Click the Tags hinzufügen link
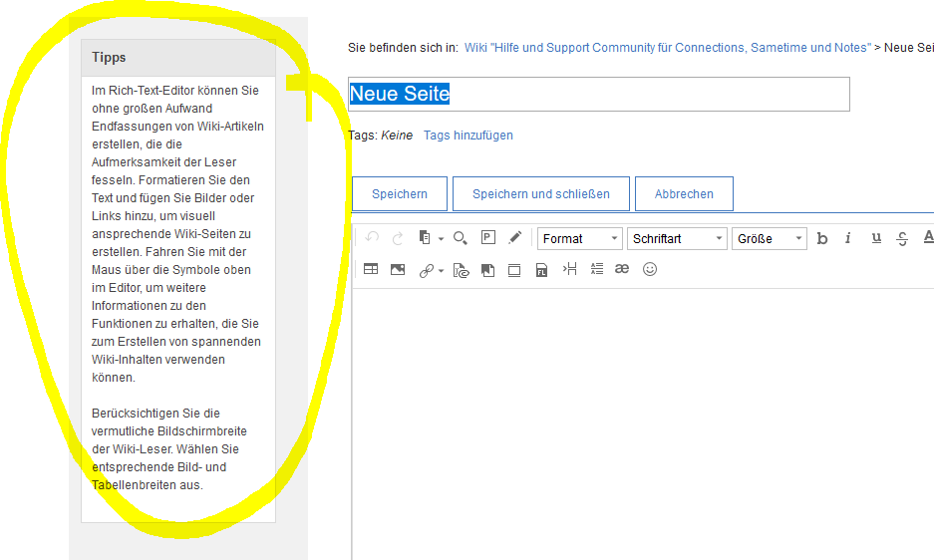The image size is (934, 560). tap(467, 136)
